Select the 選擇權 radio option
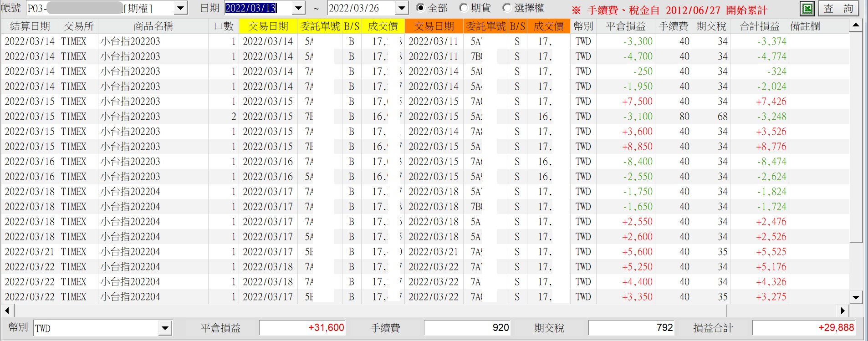 coord(523,8)
